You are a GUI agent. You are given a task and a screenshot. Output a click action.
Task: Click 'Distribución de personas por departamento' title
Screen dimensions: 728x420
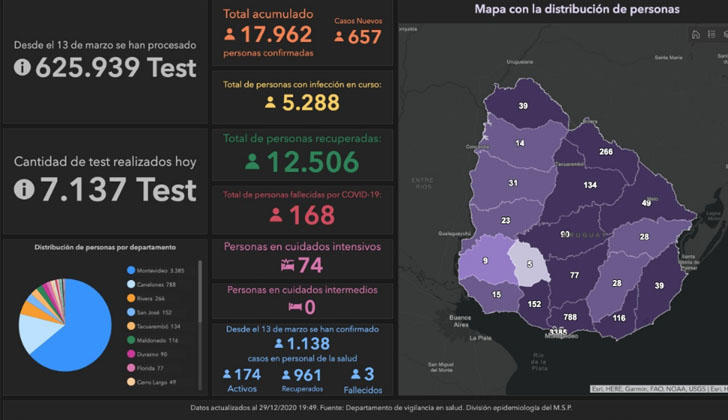[105, 247]
